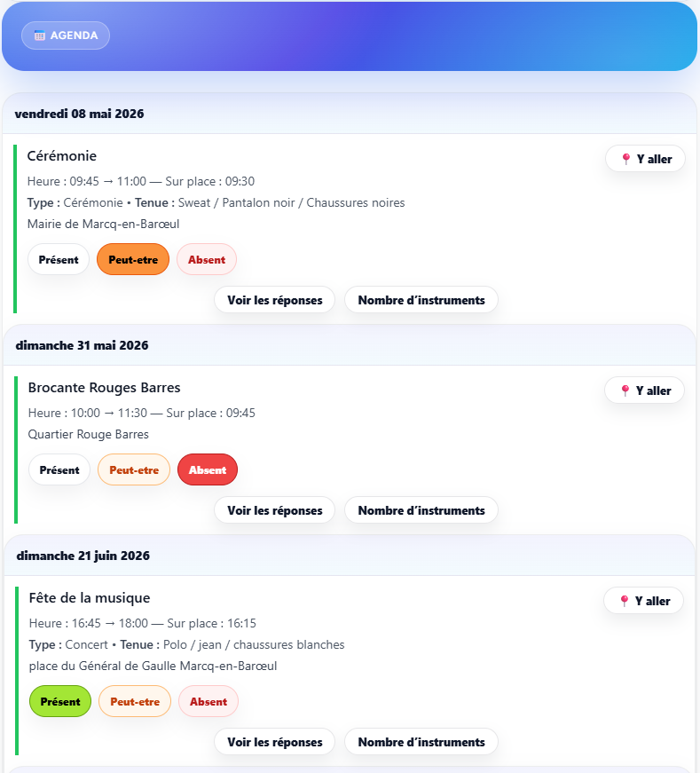Mark Présent for the Cérémonie event

59,260
